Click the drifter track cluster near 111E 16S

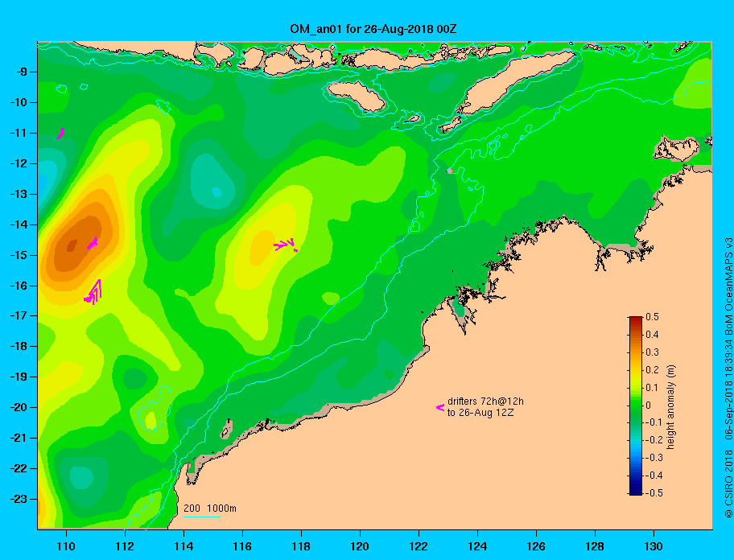pos(93,292)
